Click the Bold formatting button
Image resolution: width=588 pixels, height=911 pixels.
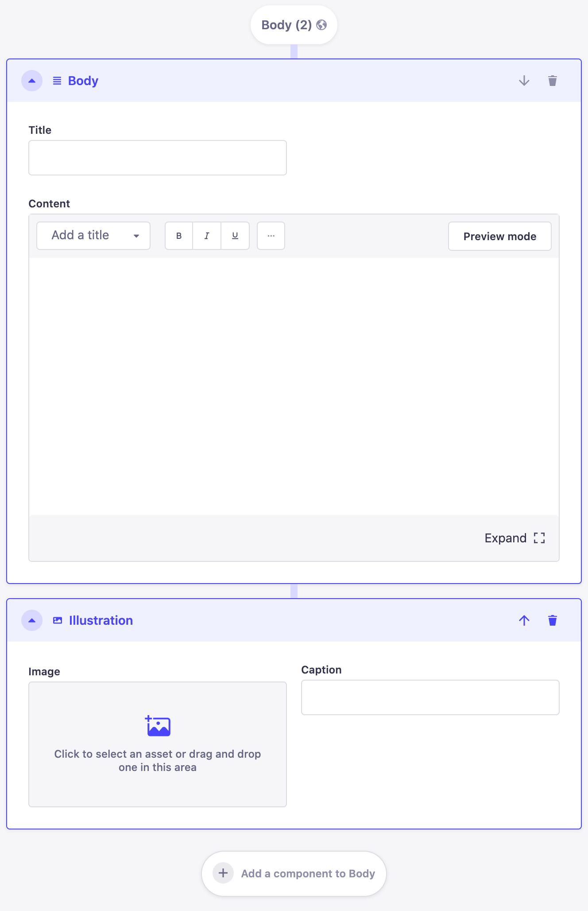click(x=179, y=236)
